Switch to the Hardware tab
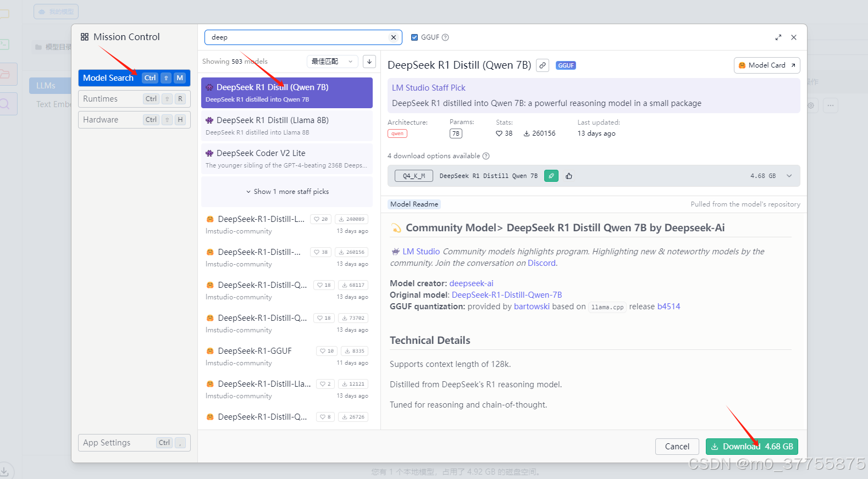 [134, 120]
